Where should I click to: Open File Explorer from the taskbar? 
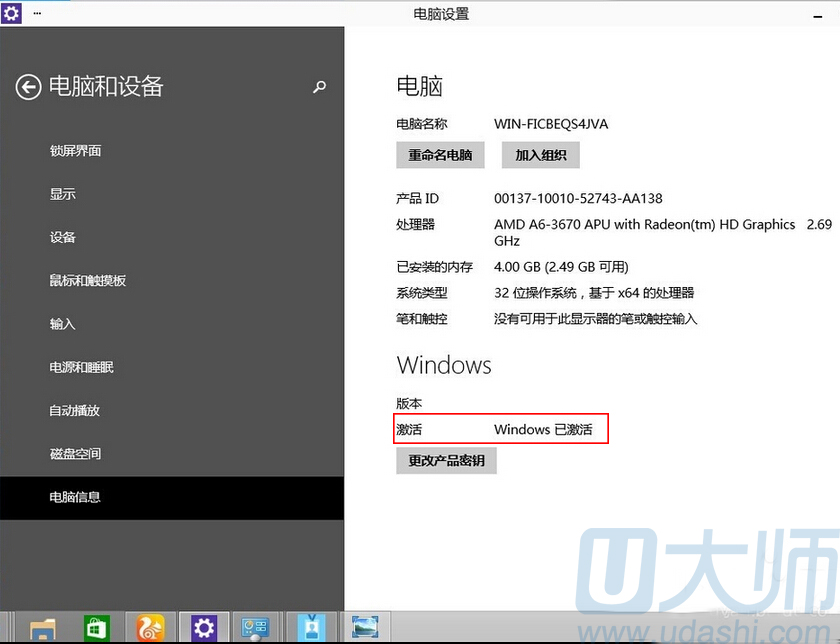coord(43,628)
